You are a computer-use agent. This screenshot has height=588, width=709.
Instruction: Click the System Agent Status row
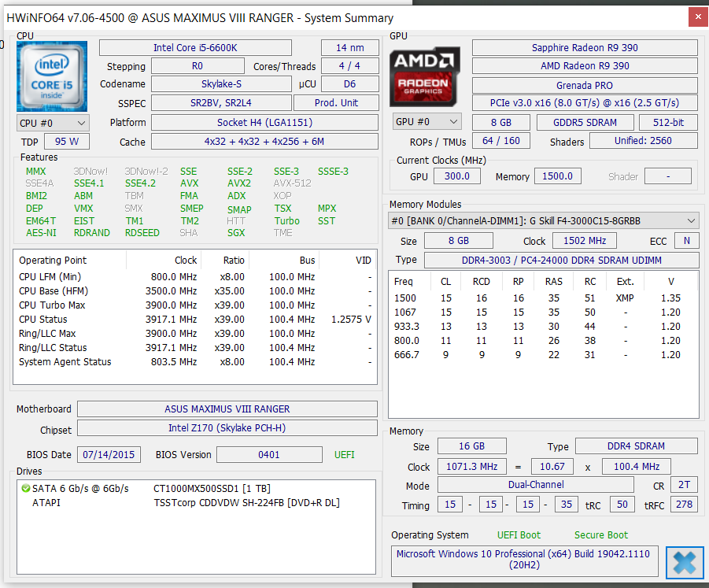(x=195, y=362)
